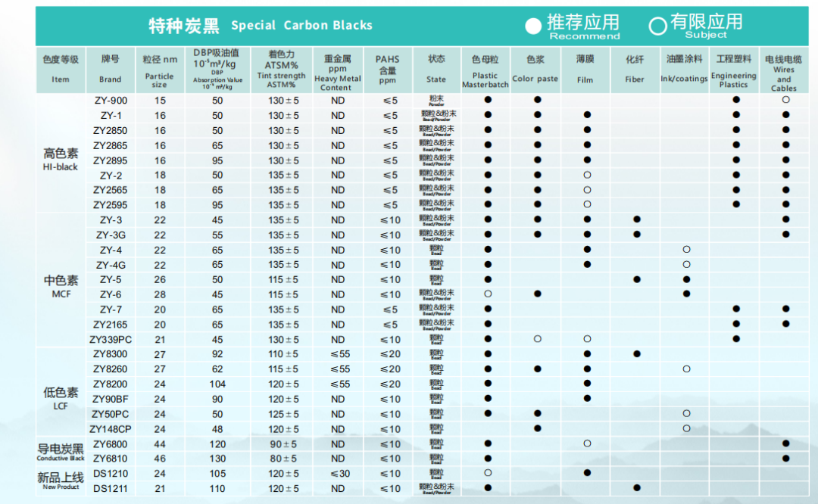Click the Particle size column header
The width and height of the screenshot is (818, 504).
[160, 70]
